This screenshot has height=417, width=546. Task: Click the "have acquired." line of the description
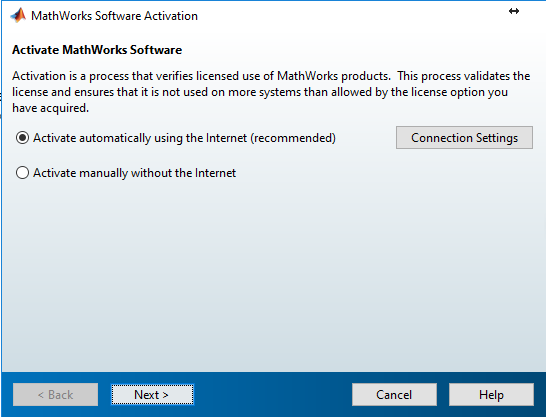point(50,108)
